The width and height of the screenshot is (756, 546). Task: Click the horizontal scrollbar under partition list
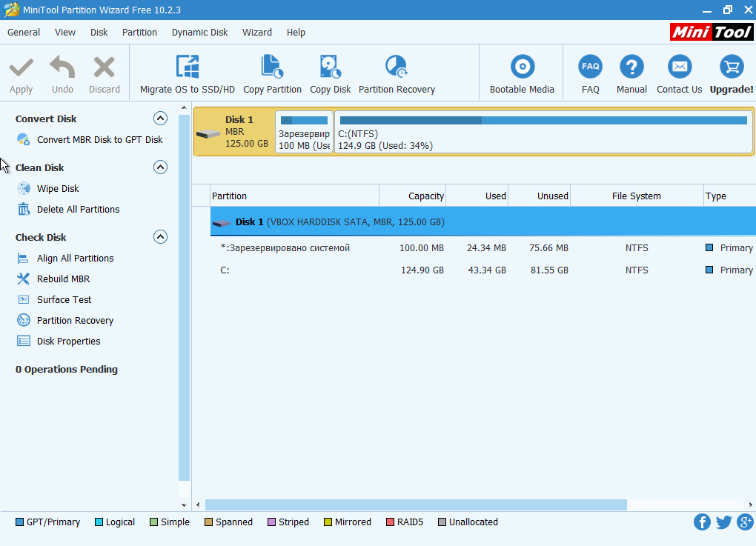pos(415,505)
